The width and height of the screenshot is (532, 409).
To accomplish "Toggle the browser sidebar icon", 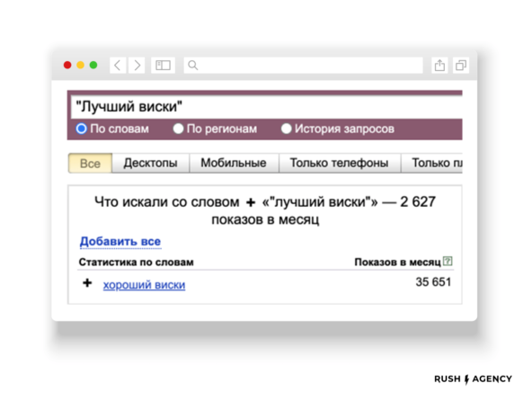I will pos(163,65).
